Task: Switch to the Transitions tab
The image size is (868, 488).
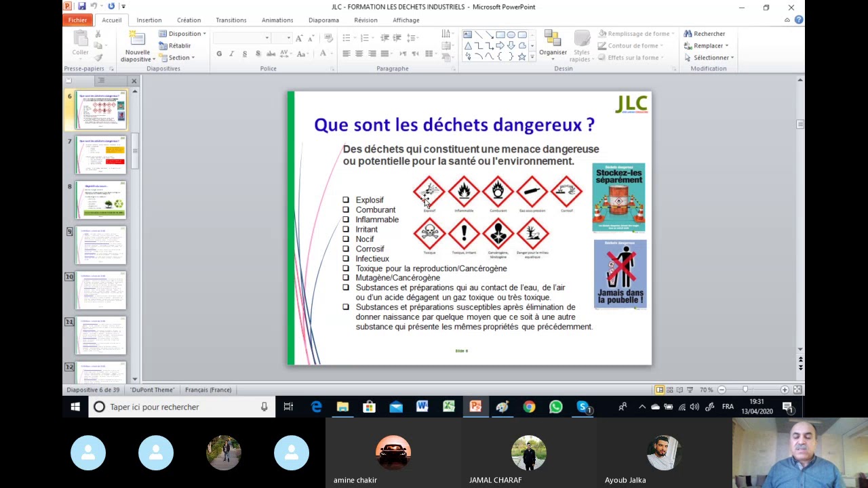Action: pyautogui.click(x=231, y=20)
